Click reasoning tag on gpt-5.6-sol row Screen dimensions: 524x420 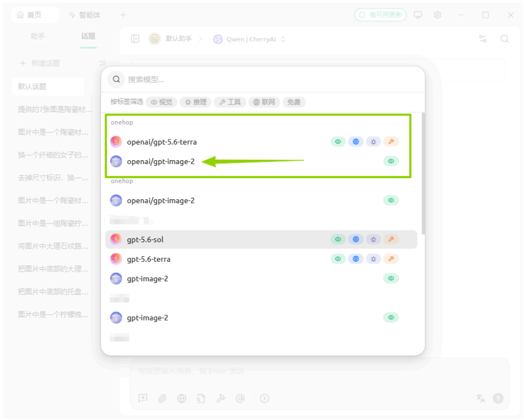[x=373, y=239]
